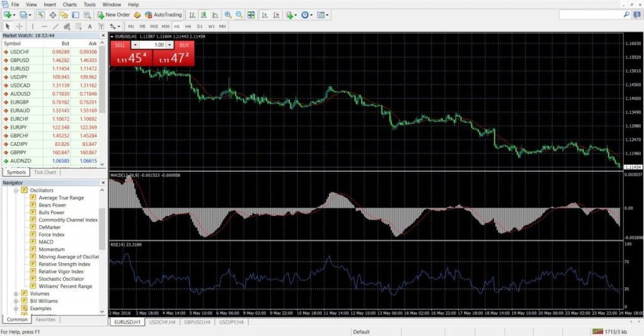Switch timeframe to H4
This screenshot has width=644, height=336.
pyautogui.click(x=188, y=26)
